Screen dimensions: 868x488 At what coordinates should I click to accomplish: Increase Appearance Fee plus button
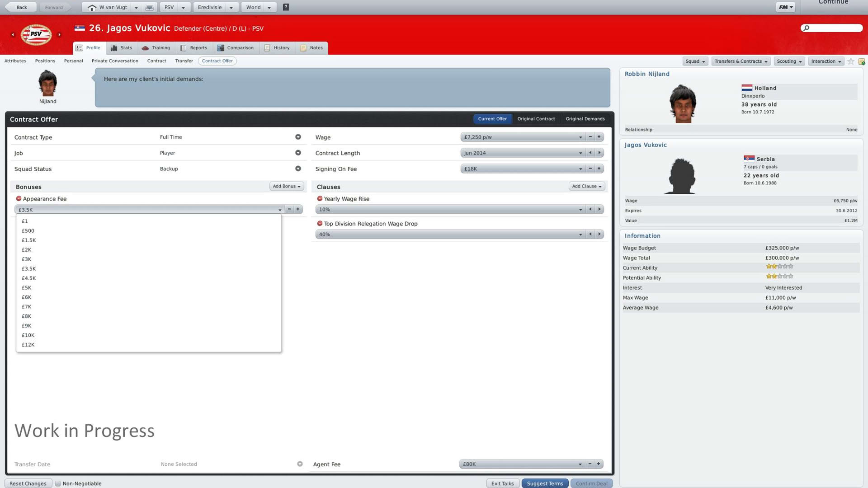pos(298,209)
